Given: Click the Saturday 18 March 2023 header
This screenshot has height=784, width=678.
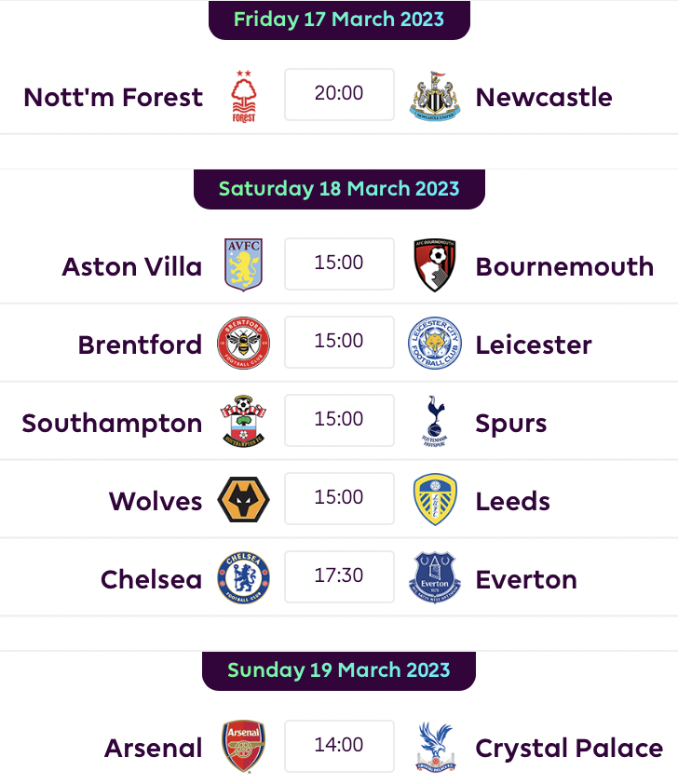Looking at the screenshot, I should click(339, 189).
